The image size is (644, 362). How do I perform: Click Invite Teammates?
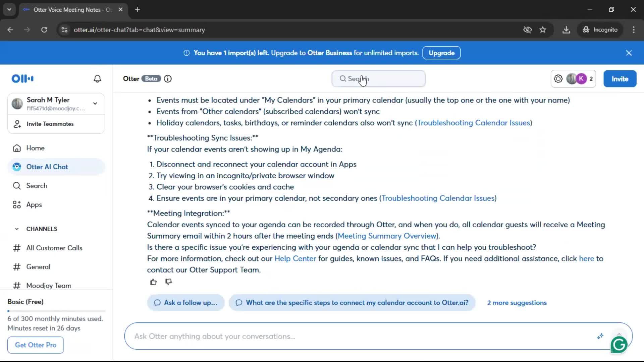[56, 124]
